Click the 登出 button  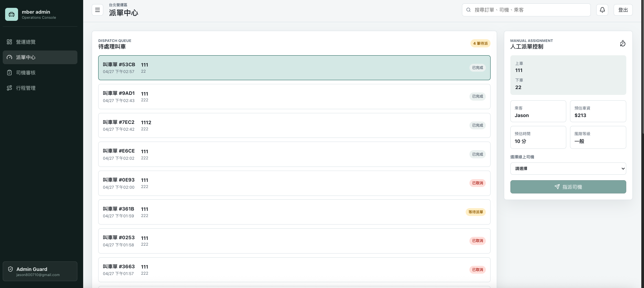coord(623,10)
